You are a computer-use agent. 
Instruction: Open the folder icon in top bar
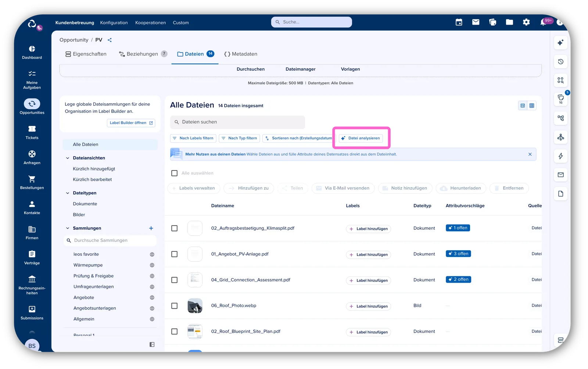click(509, 22)
